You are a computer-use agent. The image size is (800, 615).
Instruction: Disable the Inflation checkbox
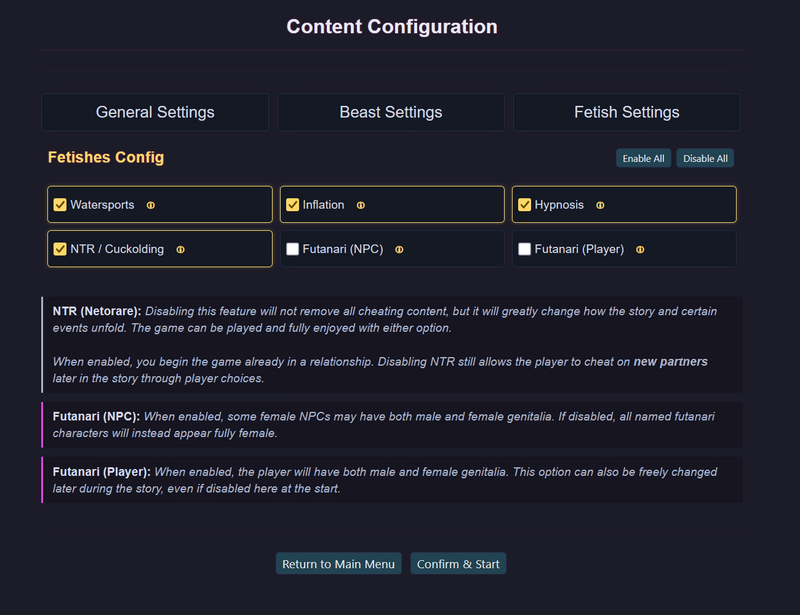tap(293, 205)
